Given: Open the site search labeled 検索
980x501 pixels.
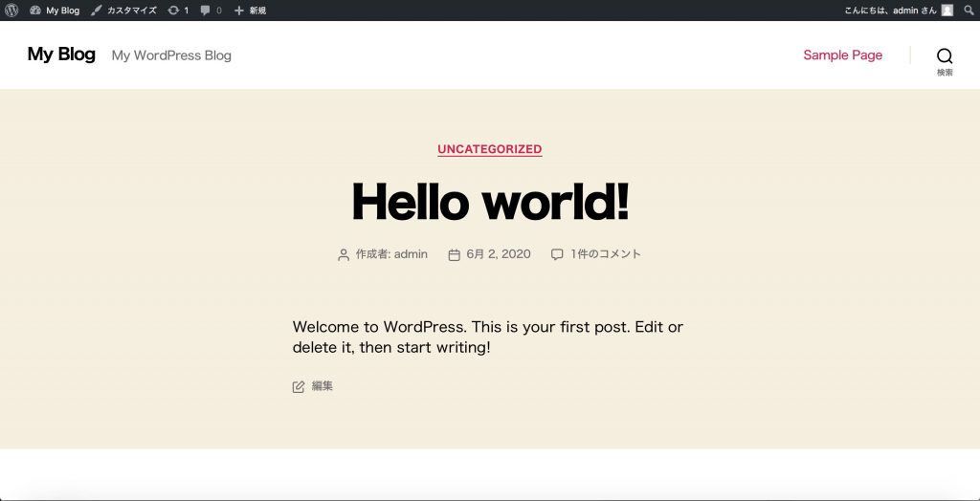Looking at the screenshot, I should point(945,59).
